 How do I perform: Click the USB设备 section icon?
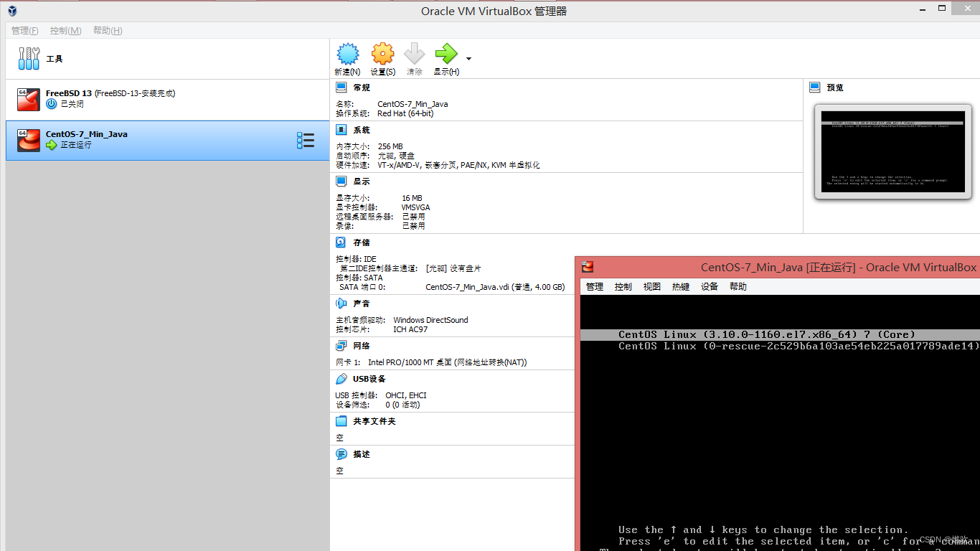tap(341, 379)
